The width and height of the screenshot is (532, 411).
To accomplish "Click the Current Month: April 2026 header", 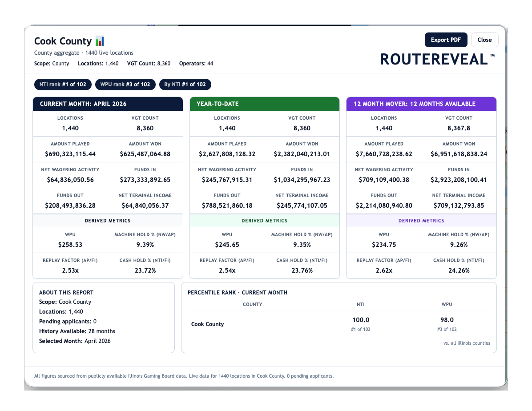I will point(108,104).
